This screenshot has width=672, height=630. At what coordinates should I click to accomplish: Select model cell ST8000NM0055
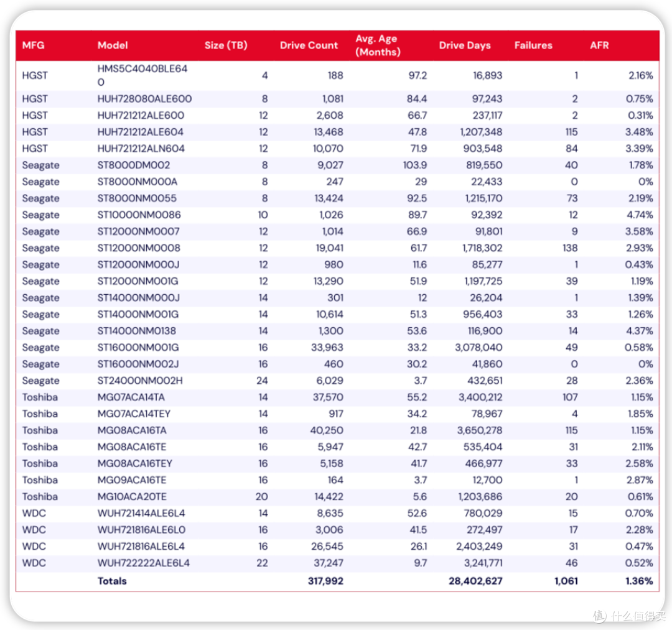(x=137, y=199)
